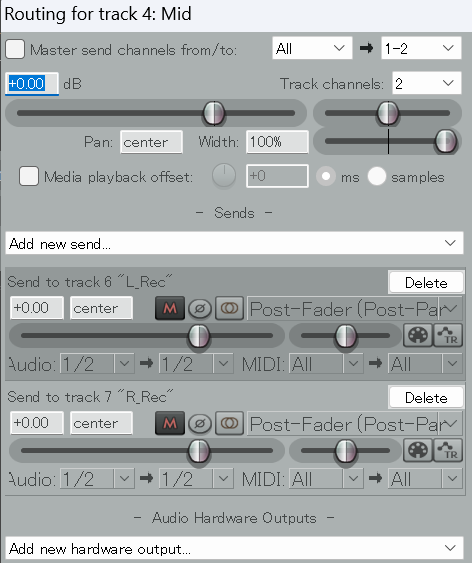
Task: Select the samples radio button
Action: pos(377,176)
